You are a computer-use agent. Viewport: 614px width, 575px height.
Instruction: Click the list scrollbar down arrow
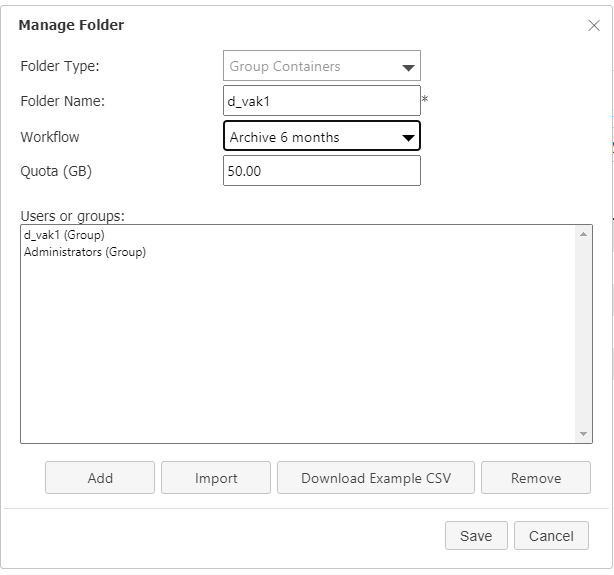(x=583, y=434)
